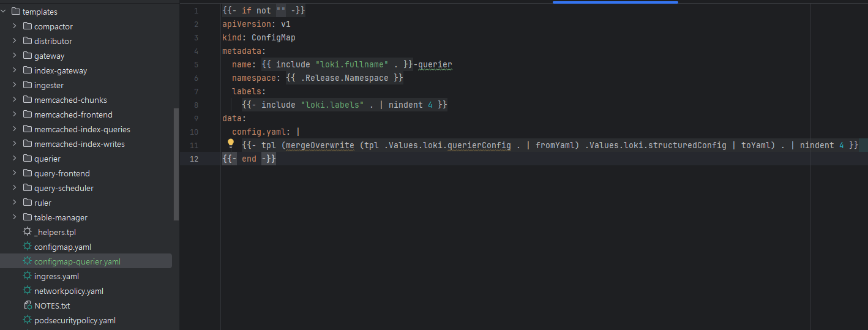Open the _helpers.tpl file
This screenshot has height=330, width=868.
[x=55, y=232]
